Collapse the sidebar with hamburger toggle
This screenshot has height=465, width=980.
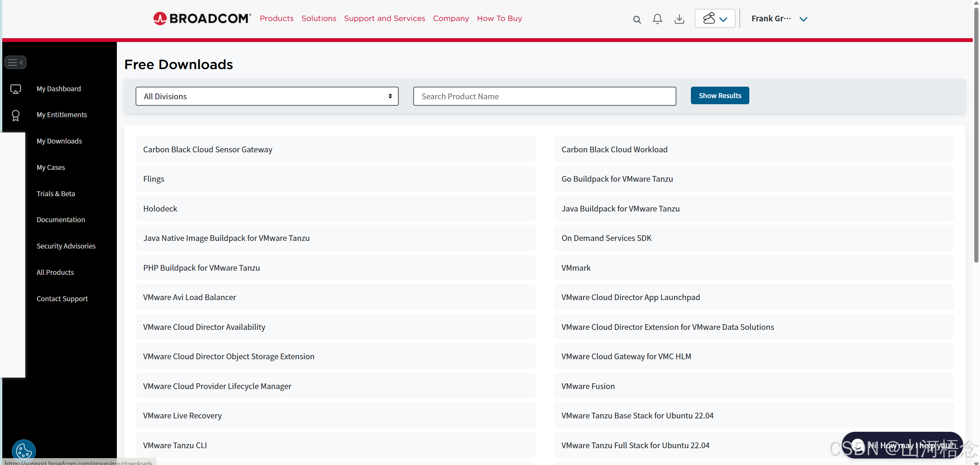coord(15,62)
